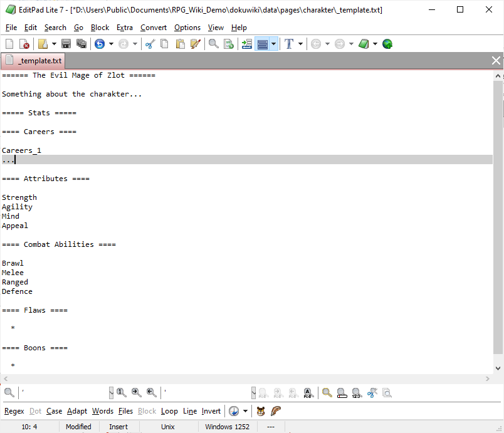Click the search History clock icon
This screenshot has width=504, height=433.
tap(234, 411)
